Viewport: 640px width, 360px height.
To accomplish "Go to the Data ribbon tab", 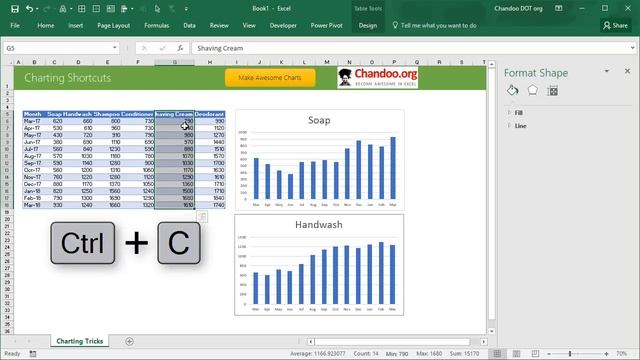I will [189, 25].
